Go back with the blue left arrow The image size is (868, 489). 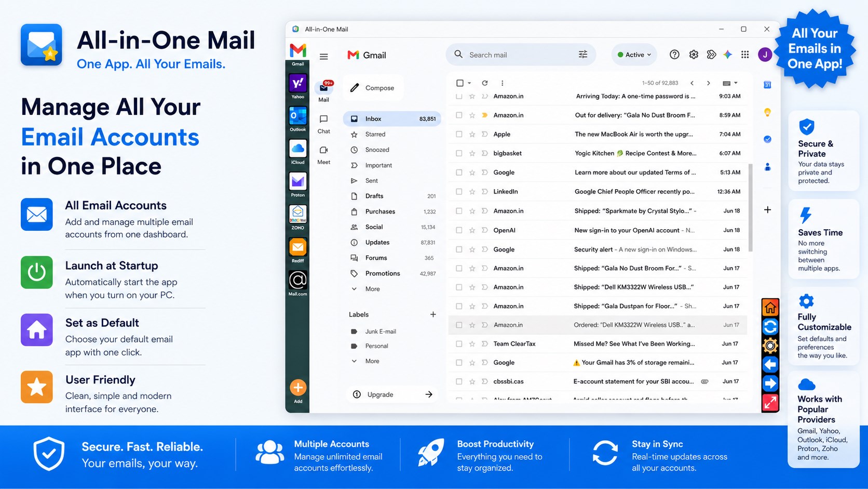tap(770, 365)
